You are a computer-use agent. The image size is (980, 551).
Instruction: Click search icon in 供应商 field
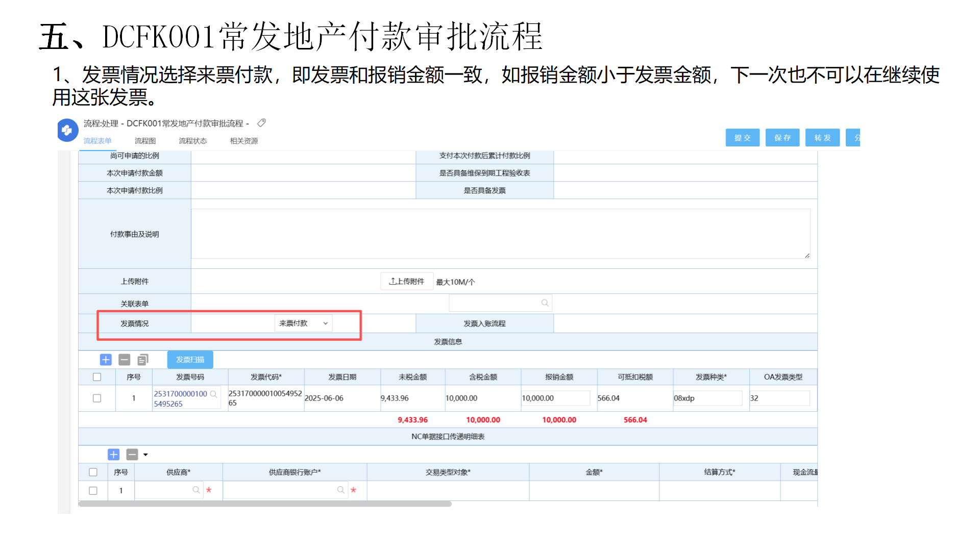(x=196, y=490)
